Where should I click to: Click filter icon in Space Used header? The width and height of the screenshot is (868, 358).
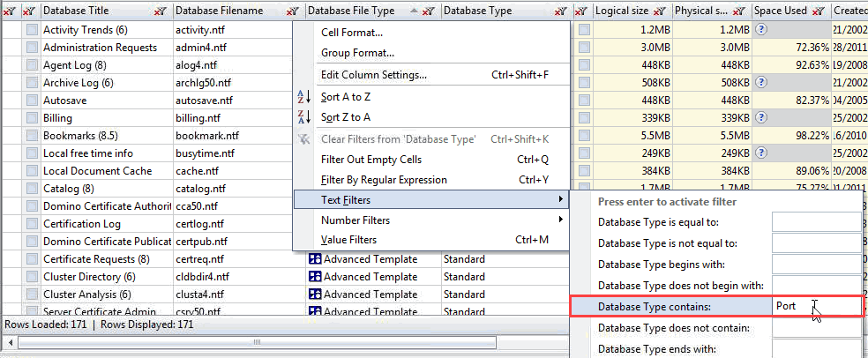(x=818, y=11)
